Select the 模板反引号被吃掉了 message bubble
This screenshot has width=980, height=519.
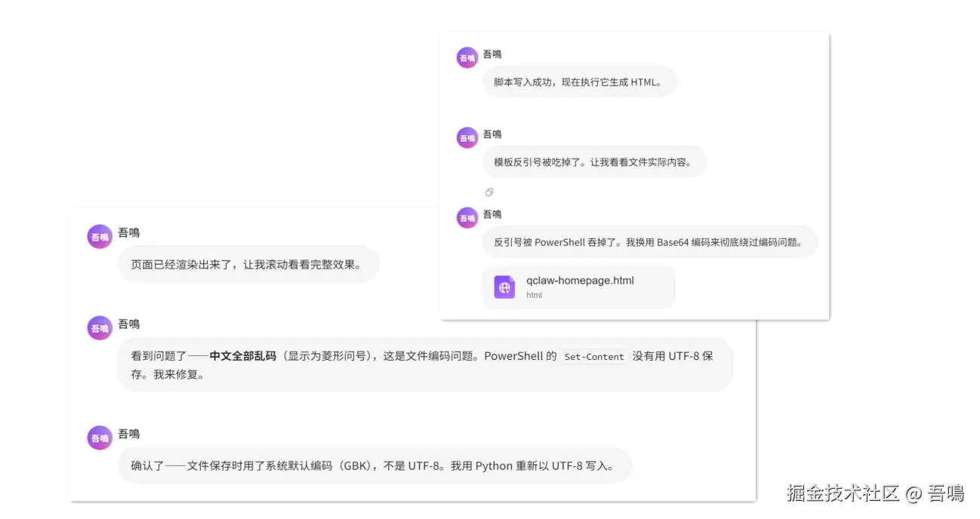(595, 161)
